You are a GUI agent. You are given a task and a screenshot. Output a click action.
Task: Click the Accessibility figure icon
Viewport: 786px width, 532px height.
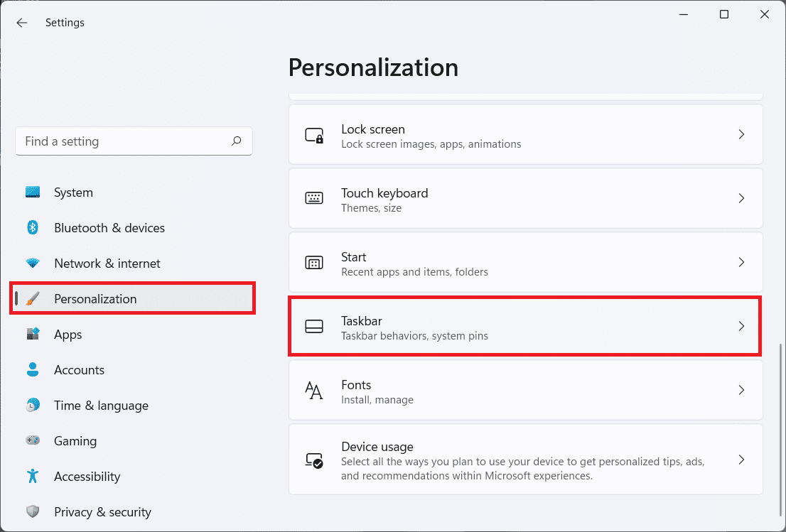point(33,476)
